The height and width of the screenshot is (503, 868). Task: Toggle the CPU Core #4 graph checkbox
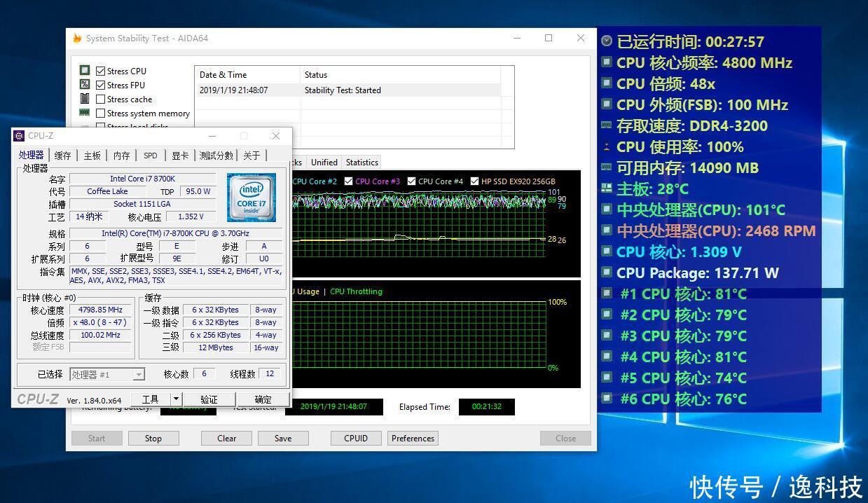click(412, 181)
